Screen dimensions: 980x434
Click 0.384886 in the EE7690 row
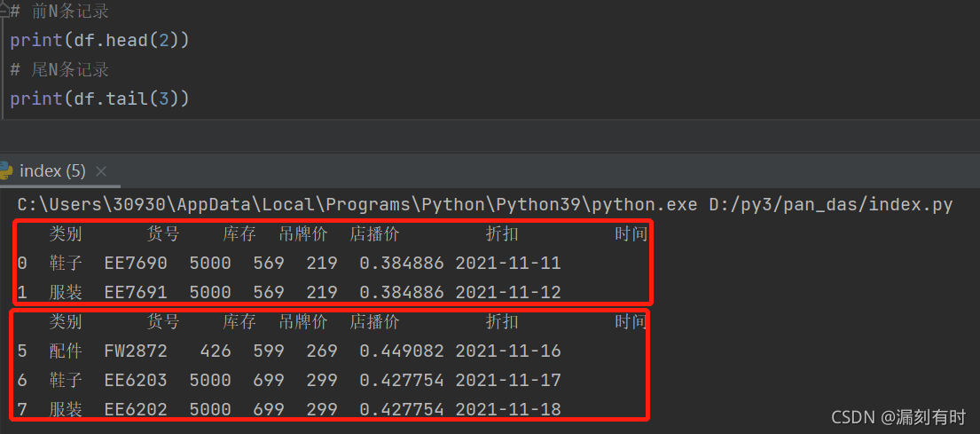click(401, 264)
